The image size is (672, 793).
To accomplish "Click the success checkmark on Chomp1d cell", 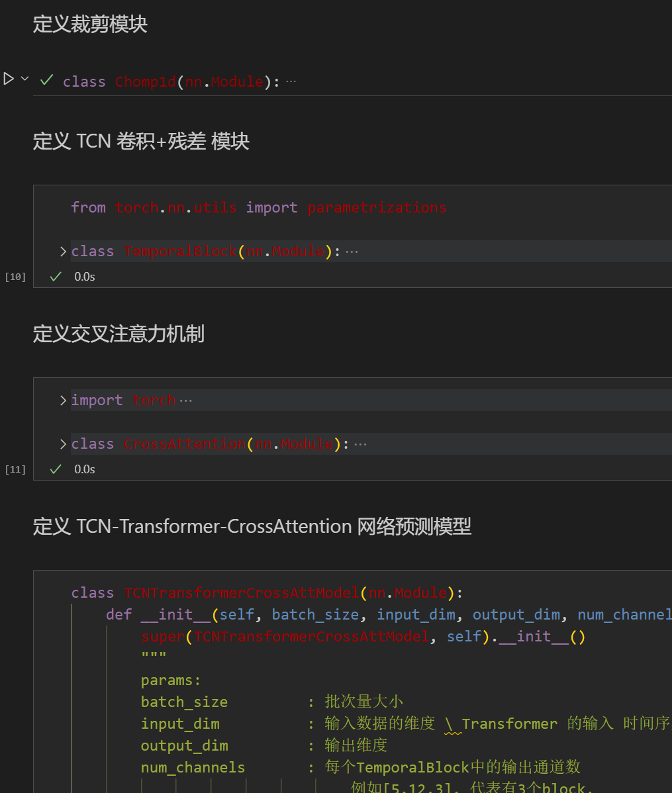I will (46, 80).
